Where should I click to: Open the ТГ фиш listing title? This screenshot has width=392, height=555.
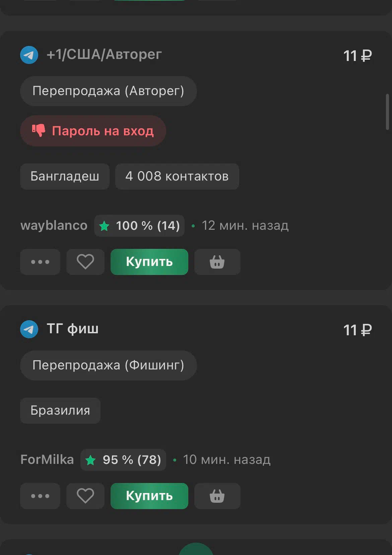[x=73, y=329]
